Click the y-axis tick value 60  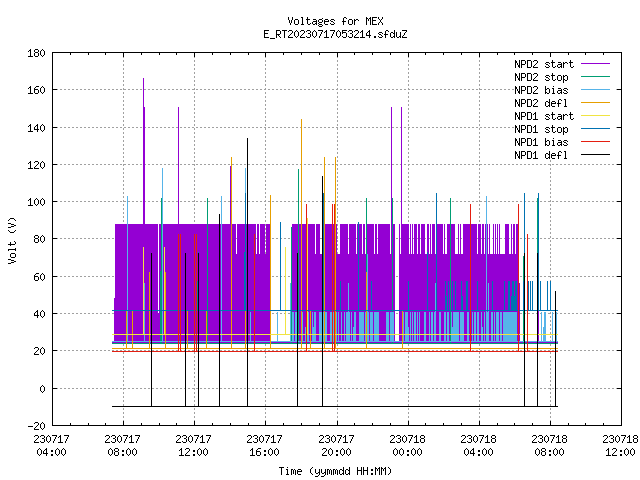pos(39,277)
